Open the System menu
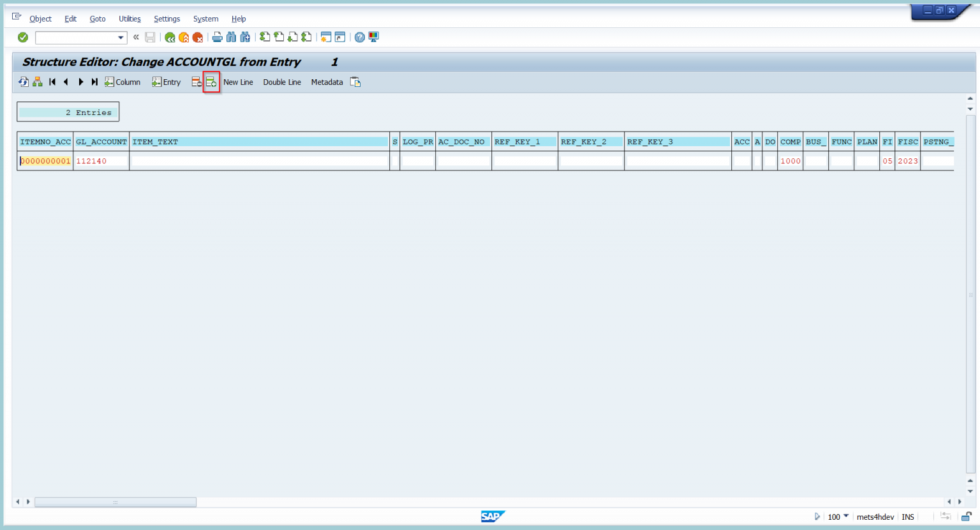Viewport: 980px width, 530px height. [205, 19]
